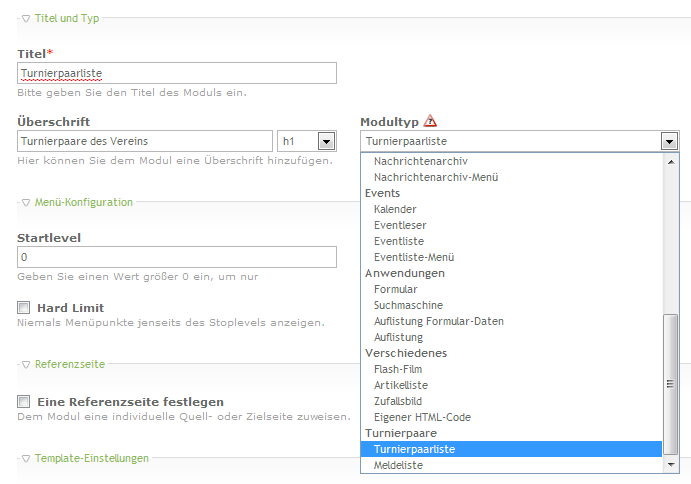Check Eine Referenzseite festlegen option
Viewport: 691px width, 484px height.
point(24,401)
